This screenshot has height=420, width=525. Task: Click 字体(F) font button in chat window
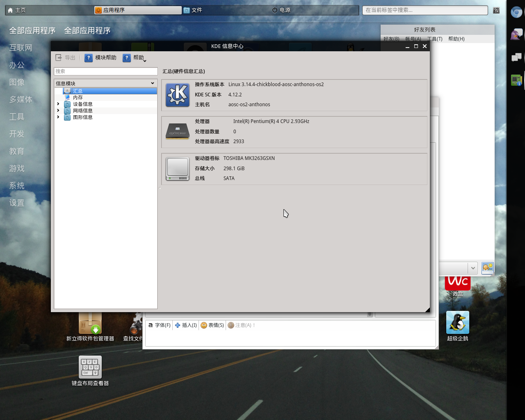(x=159, y=325)
